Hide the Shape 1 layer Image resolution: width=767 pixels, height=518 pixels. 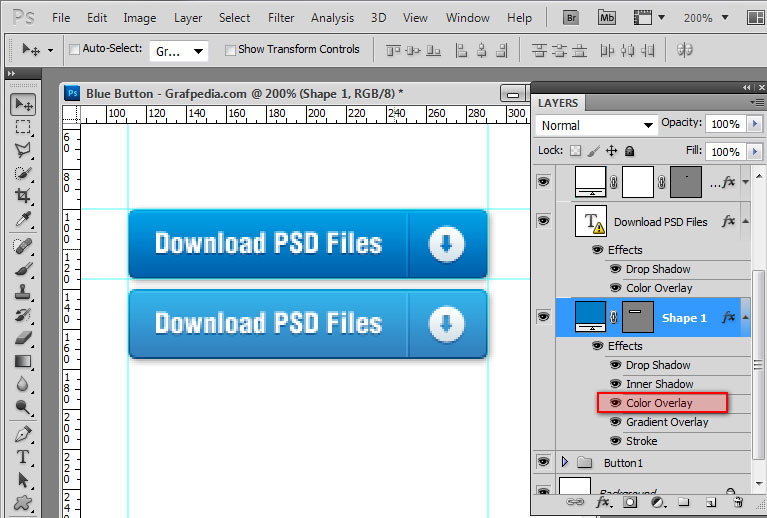[x=543, y=316]
